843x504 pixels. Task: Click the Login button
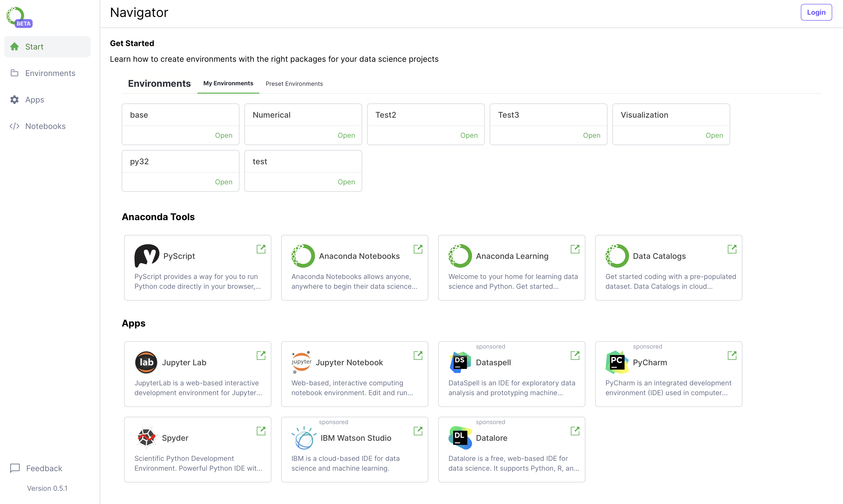[x=816, y=12]
